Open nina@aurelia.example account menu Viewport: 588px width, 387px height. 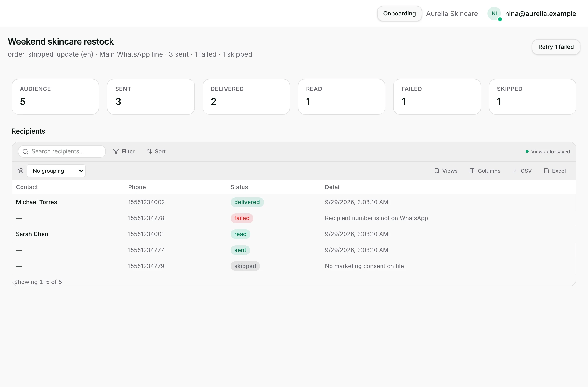[x=541, y=14]
